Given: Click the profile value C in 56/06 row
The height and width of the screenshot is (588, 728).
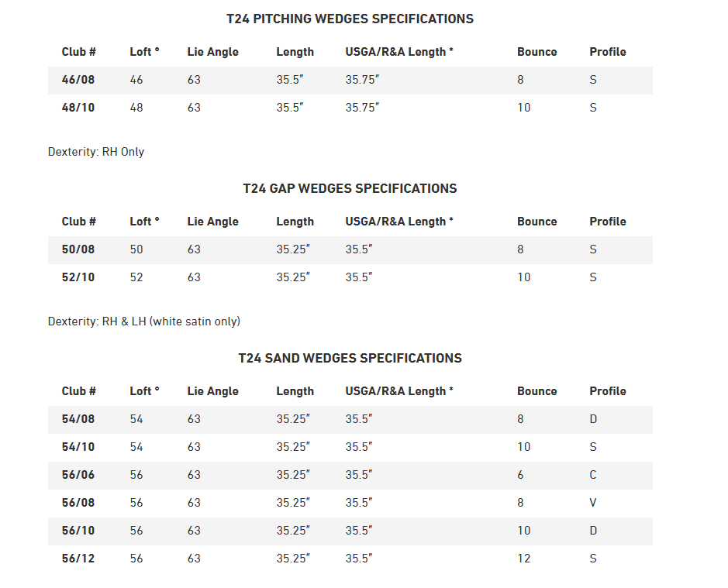Looking at the screenshot, I should [x=593, y=475].
